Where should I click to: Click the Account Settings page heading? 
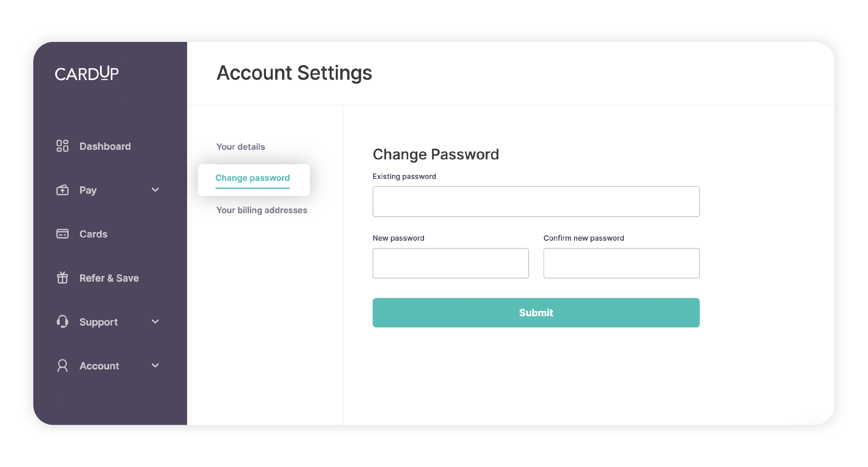point(294,73)
